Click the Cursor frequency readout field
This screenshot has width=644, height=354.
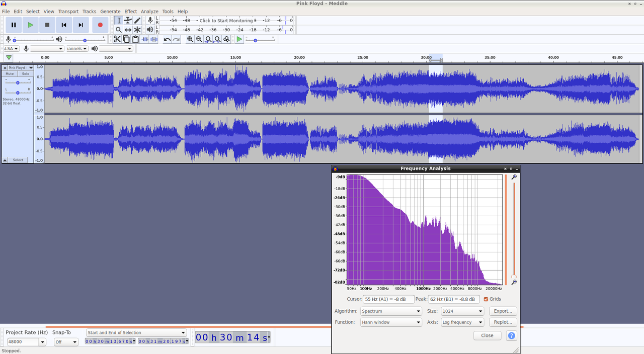coord(388,299)
